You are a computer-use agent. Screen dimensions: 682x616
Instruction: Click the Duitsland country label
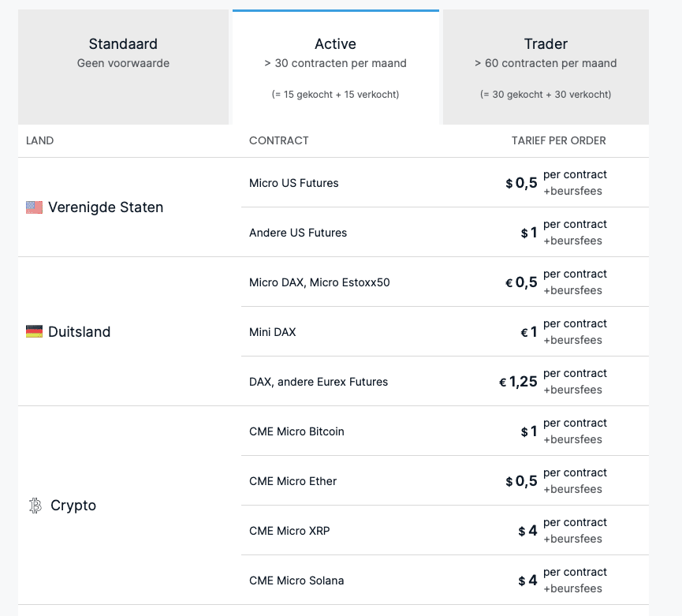[x=79, y=332]
